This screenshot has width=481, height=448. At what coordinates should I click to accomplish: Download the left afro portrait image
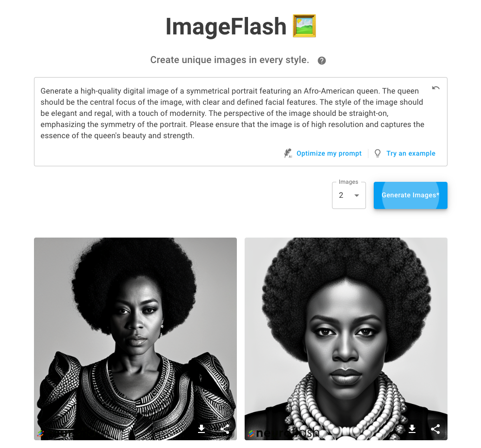click(x=201, y=429)
